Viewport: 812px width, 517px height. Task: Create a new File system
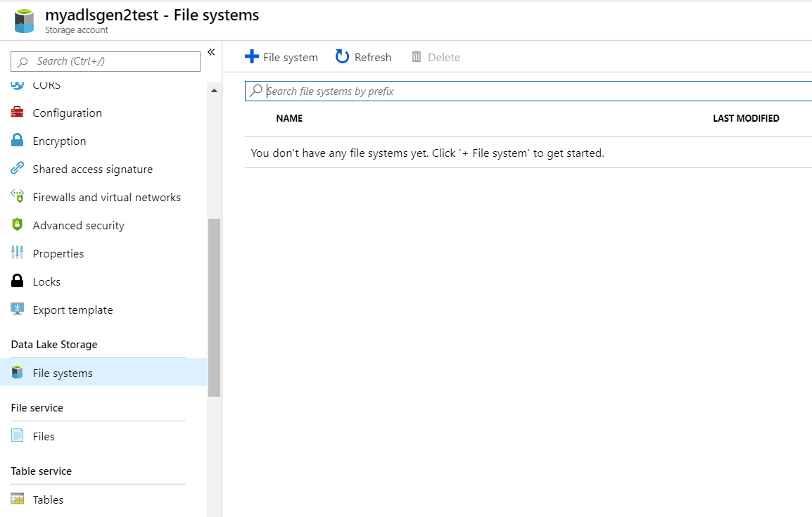[281, 57]
